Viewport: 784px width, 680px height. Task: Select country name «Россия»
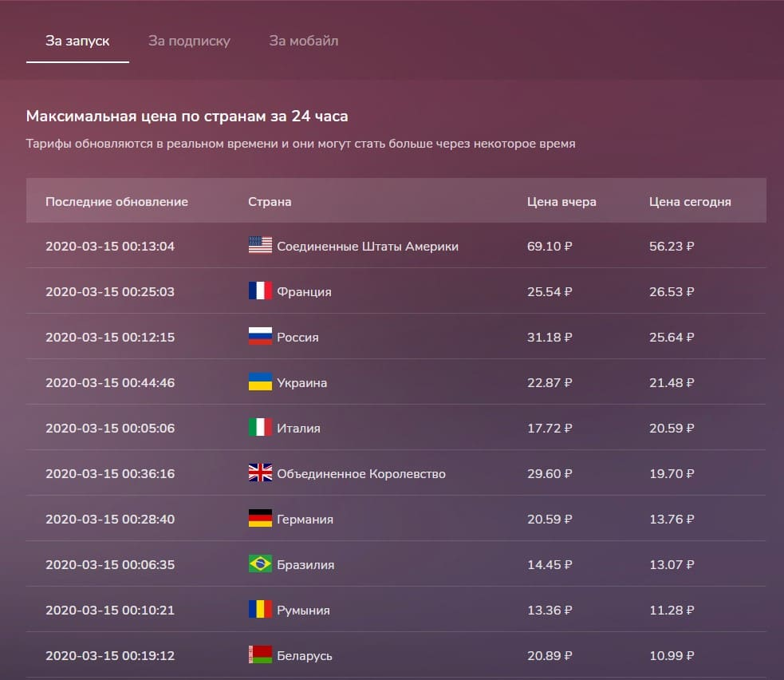tap(297, 338)
